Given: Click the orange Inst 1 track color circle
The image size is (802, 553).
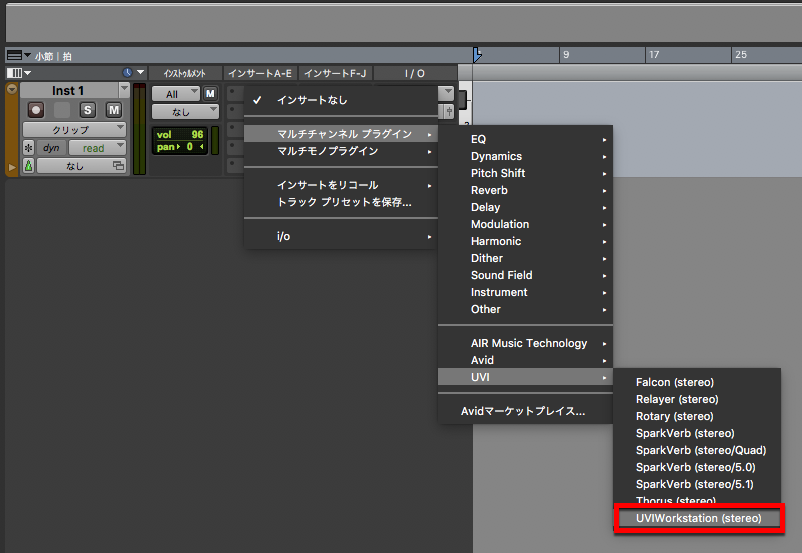Looking at the screenshot, I should [x=12, y=90].
